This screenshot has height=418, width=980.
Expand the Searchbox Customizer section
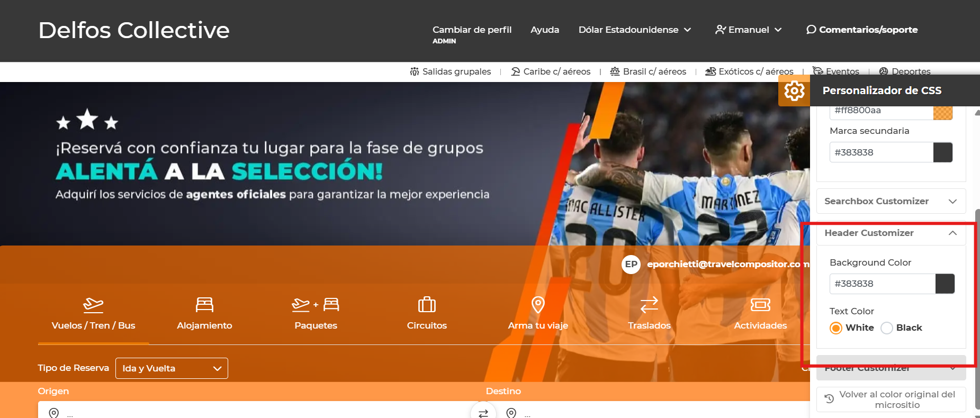[x=891, y=201]
